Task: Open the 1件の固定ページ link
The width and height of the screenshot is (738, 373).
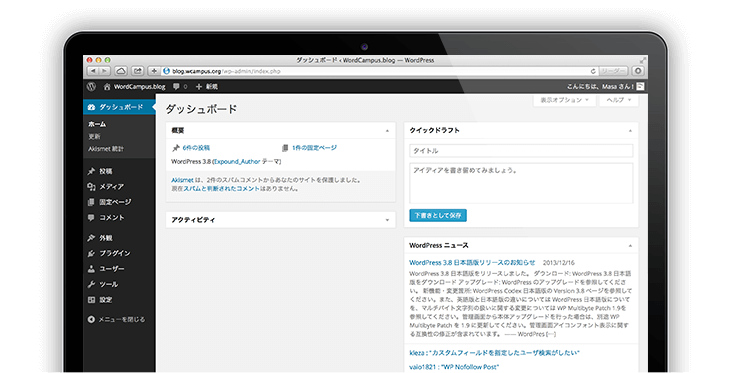Action: (x=314, y=148)
